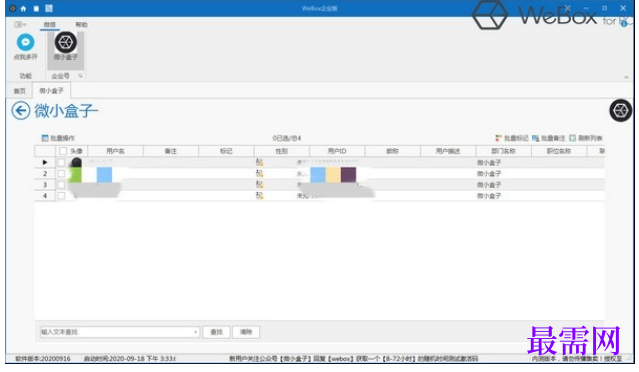Click the 软件版本:20200916 status text

point(43,359)
